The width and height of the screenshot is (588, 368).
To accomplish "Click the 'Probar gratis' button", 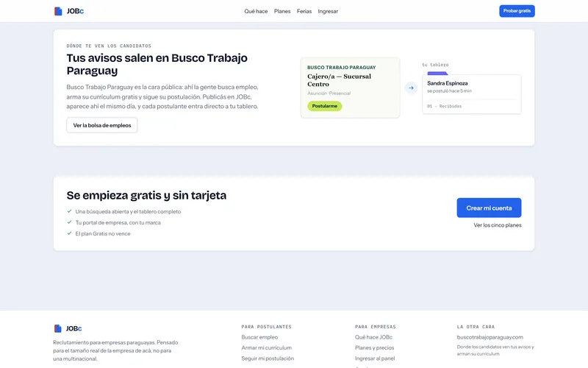I will click(x=517, y=11).
